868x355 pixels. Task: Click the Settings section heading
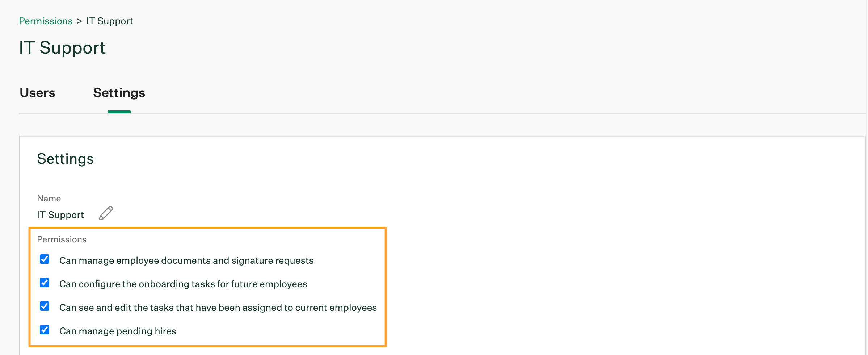point(66,159)
